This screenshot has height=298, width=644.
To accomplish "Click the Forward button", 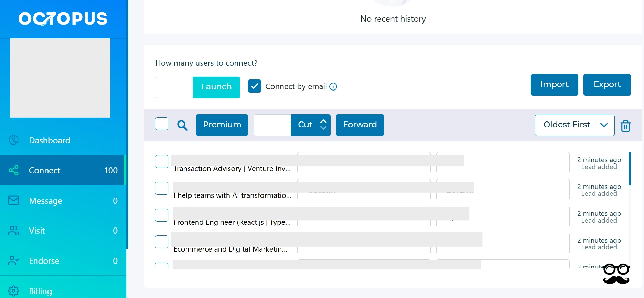I will point(360,125).
